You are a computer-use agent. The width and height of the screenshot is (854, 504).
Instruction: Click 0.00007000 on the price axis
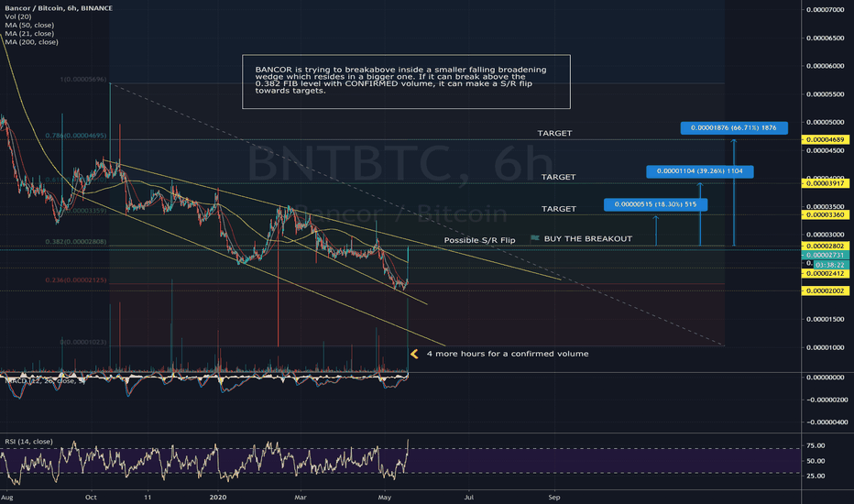coord(825,10)
